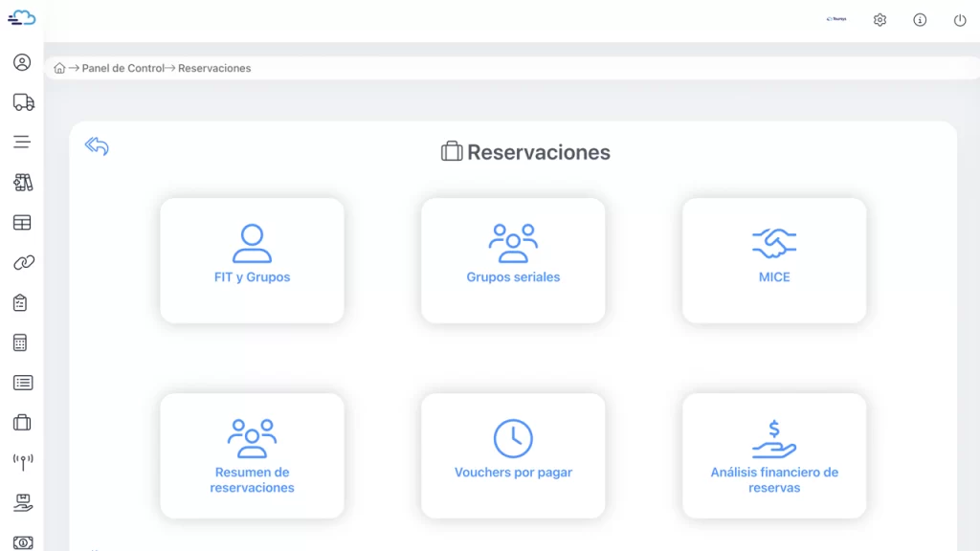Screen dimensions: 980x551
Task: Click the power/logout icon top right
Action: [957, 19]
